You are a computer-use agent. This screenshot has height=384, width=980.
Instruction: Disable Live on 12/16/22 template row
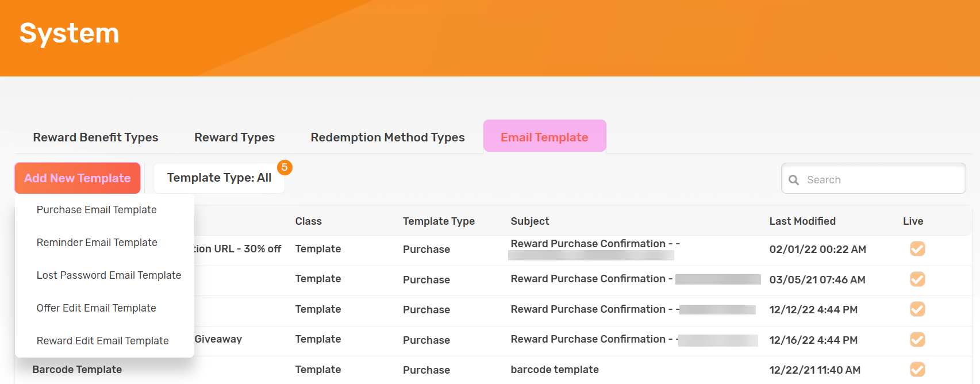tap(917, 340)
